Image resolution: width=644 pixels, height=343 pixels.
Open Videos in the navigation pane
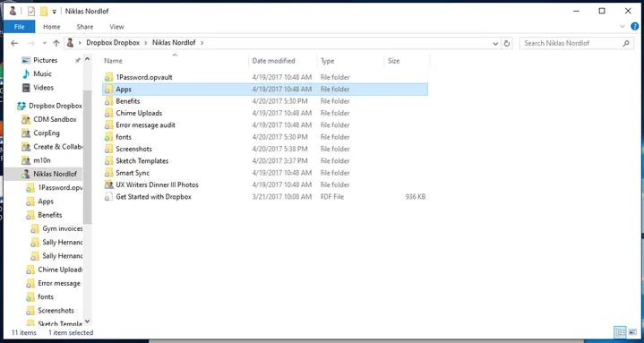pyautogui.click(x=43, y=88)
